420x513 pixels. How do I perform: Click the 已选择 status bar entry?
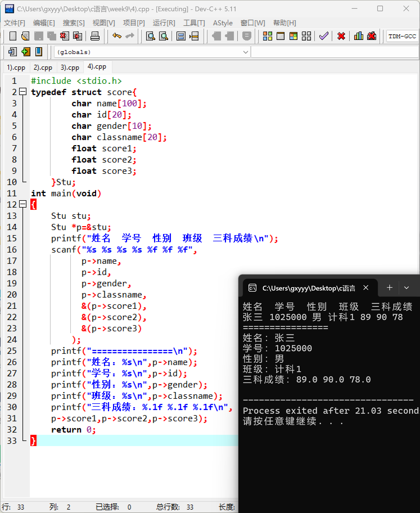pyautogui.click(x=113, y=507)
